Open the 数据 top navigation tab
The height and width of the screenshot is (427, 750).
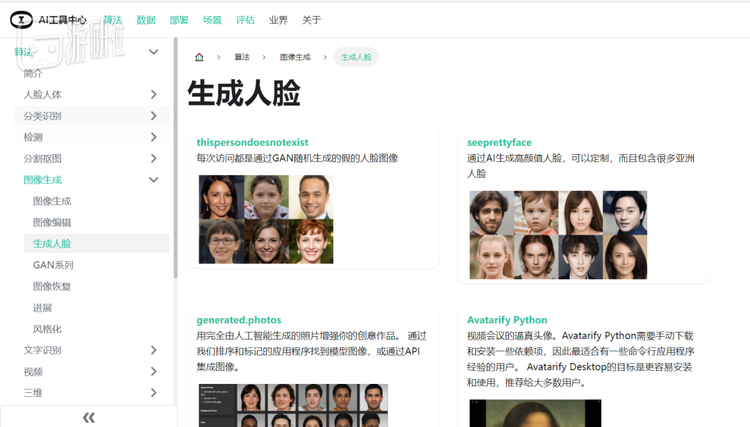146,20
